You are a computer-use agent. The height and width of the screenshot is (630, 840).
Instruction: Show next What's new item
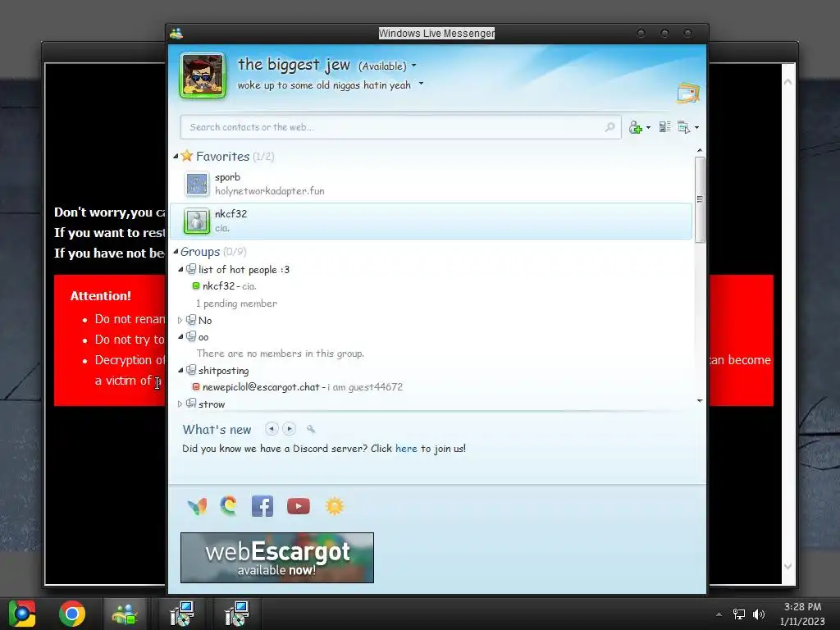290,428
